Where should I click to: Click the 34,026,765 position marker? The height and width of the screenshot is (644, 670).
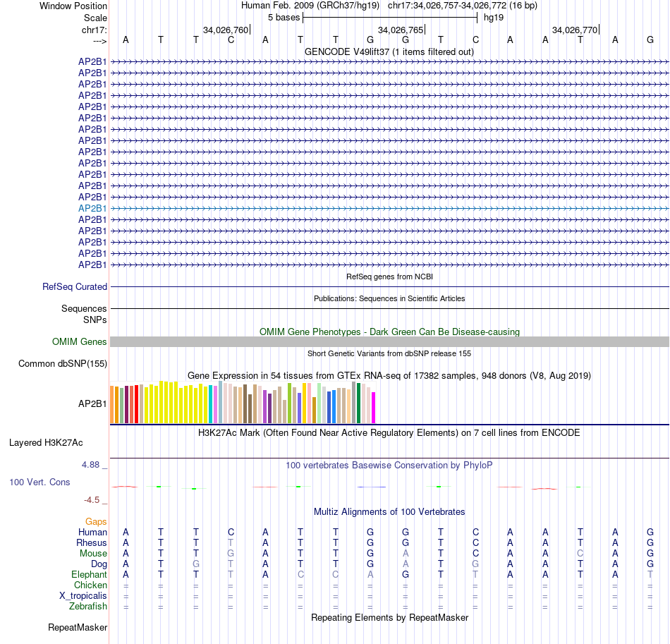click(x=401, y=30)
